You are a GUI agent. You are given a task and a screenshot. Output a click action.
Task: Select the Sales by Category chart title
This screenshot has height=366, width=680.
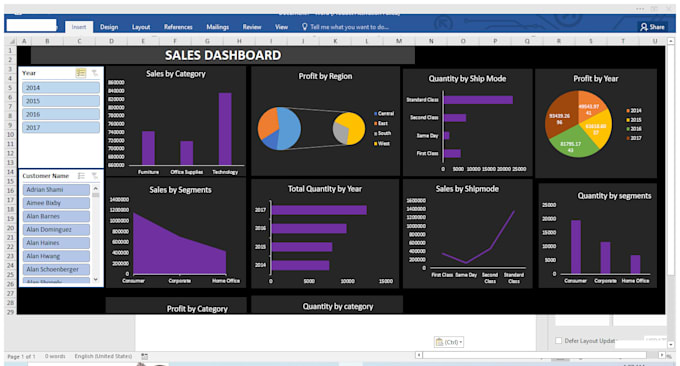click(176, 74)
